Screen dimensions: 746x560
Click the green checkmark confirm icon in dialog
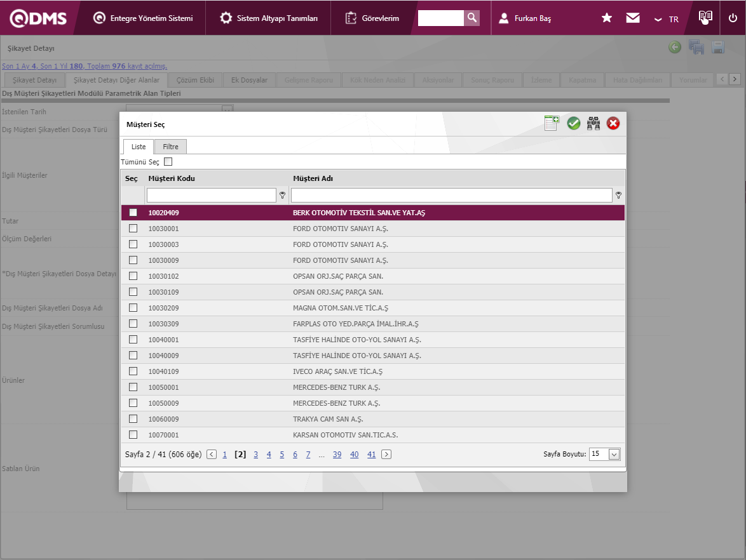click(x=574, y=123)
